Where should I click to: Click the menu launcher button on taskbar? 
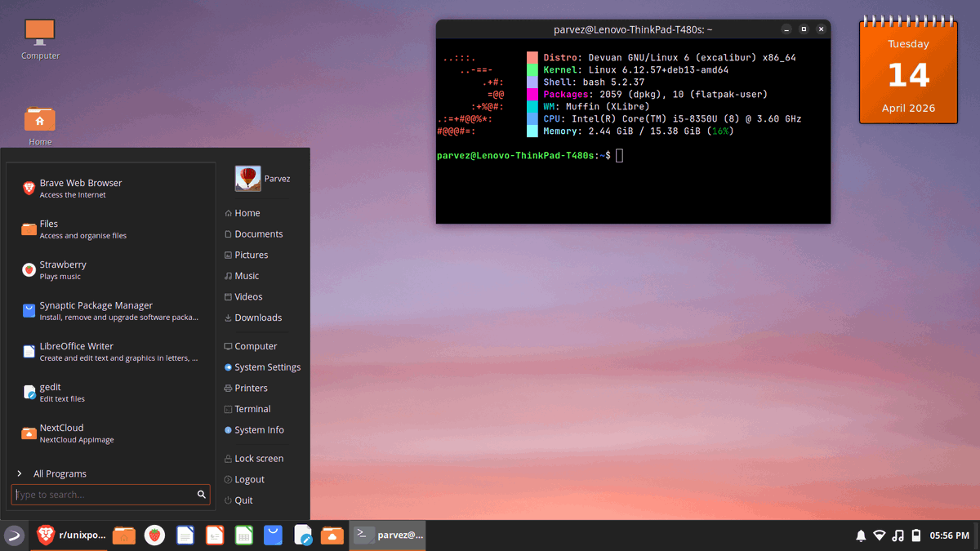click(14, 535)
